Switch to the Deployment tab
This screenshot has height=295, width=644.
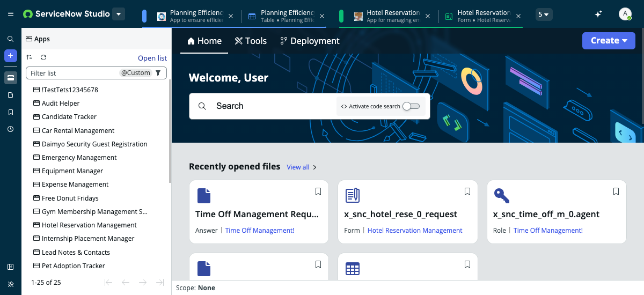tap(310, 41)
